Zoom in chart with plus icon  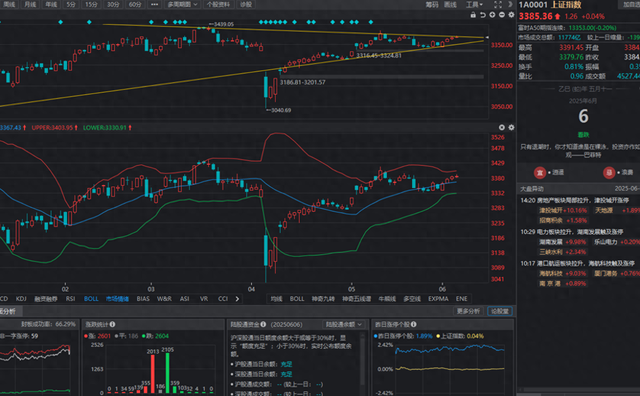click(492, 15)
